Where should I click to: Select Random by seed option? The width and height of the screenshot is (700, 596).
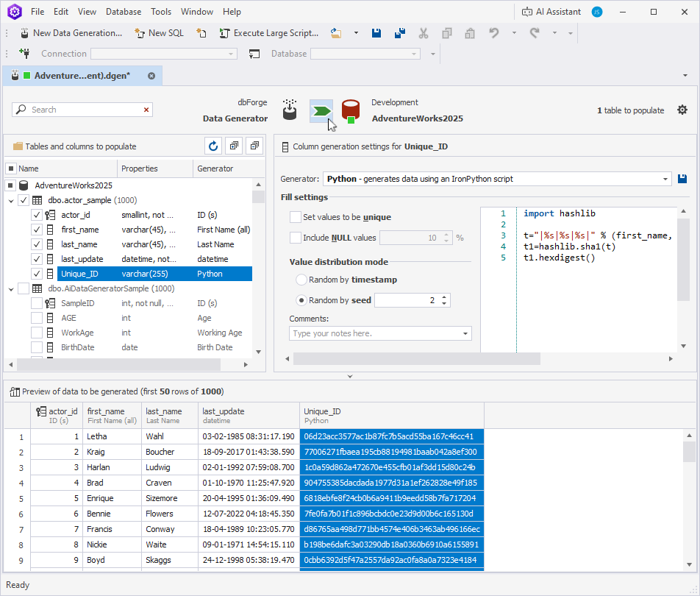[301, 300]
